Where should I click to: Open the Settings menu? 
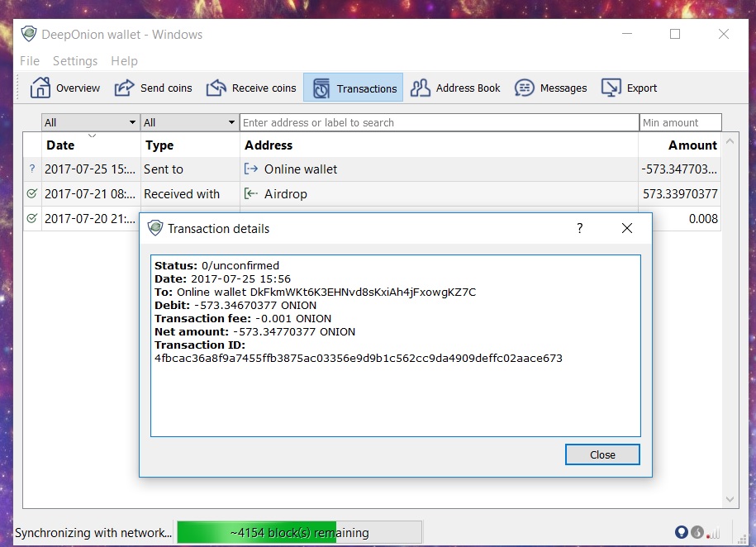(75, 61)
